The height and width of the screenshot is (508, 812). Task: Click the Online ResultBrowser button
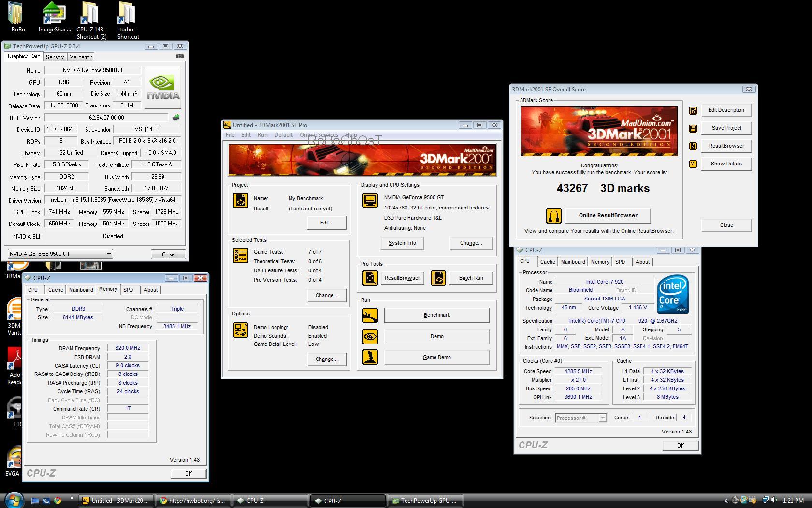pyautogui.click(x=608, y=215)
